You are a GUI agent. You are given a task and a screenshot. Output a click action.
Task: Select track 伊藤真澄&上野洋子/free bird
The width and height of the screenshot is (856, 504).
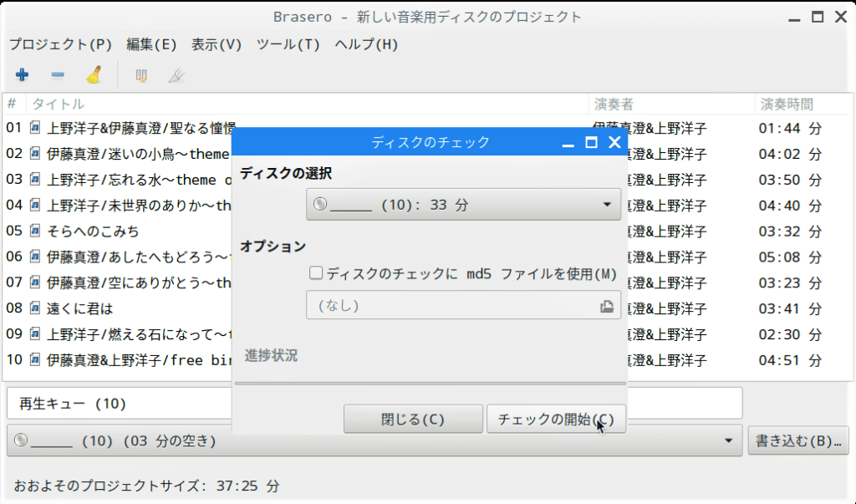[140, 360]
